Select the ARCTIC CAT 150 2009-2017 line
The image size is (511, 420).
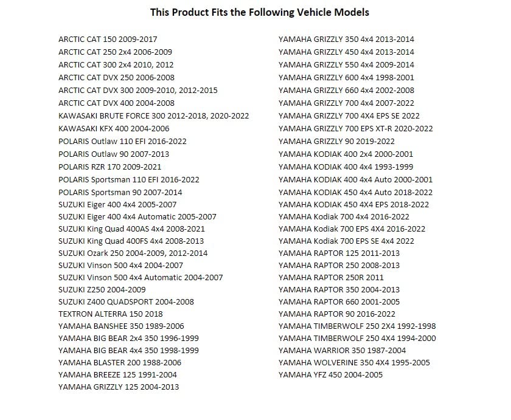pyautogui.click(x=108, y=40)
